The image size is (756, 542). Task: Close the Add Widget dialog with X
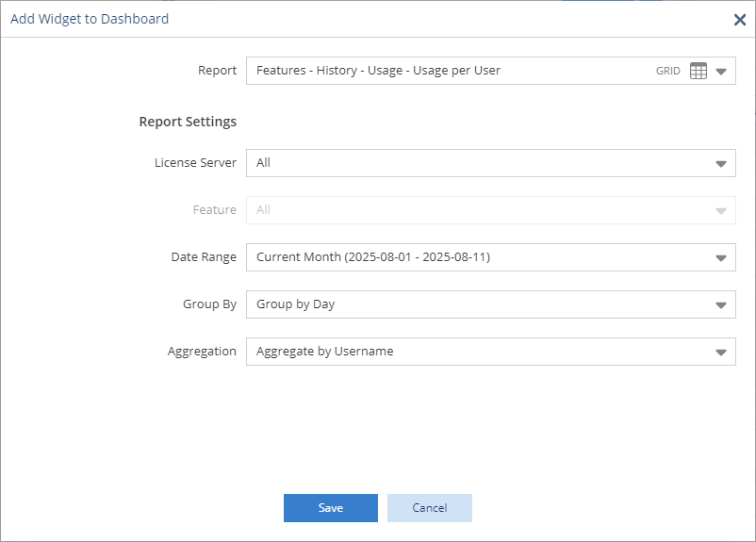pyautogui.click(x=740, y=20)
